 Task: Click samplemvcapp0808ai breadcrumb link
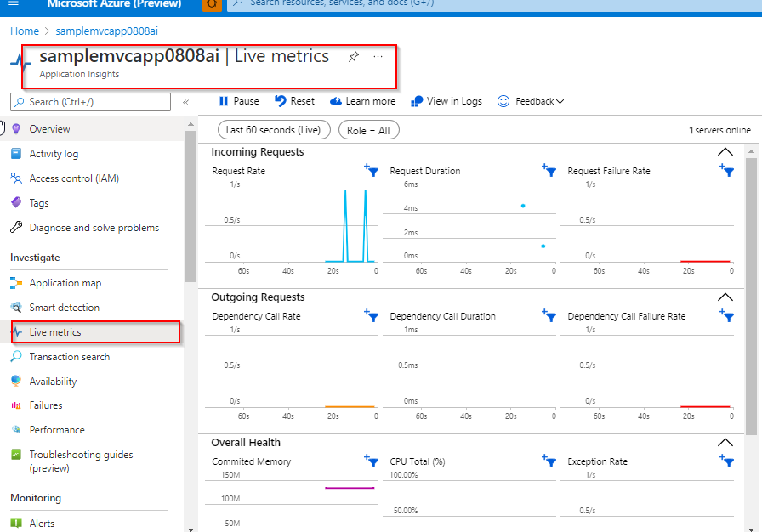(x=106, y=31)
